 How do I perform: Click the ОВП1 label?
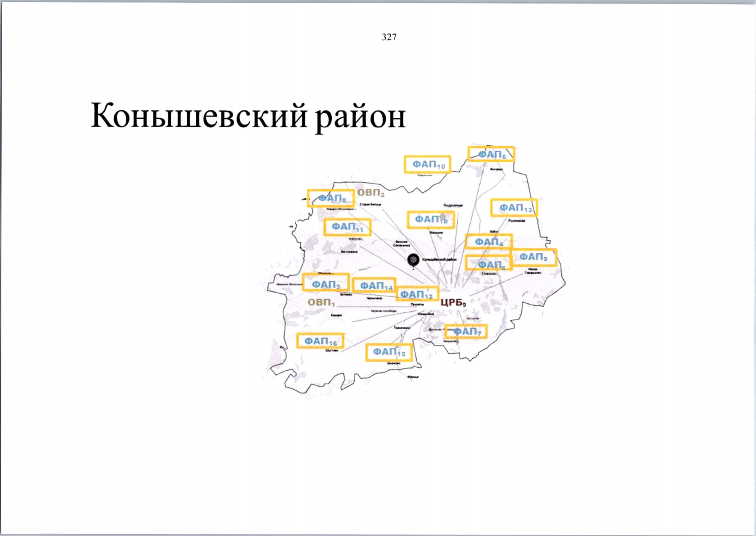tap(321, 302)
